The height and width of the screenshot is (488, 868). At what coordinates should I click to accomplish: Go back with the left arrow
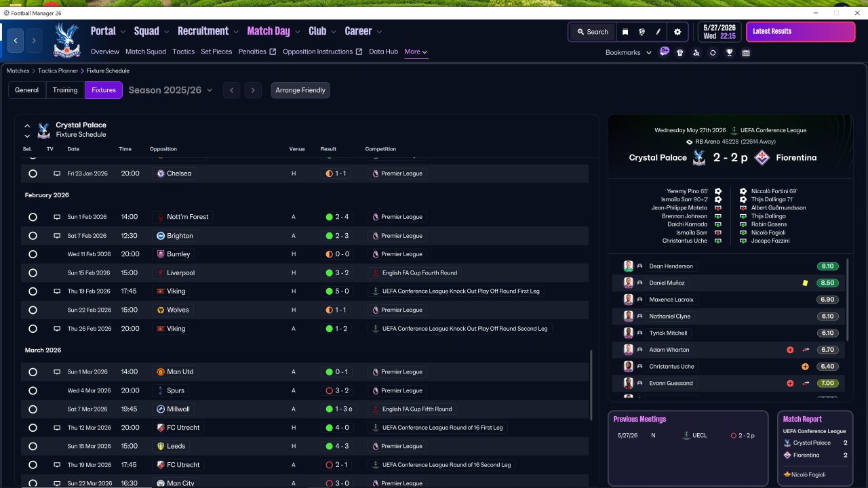coord(16,40)
